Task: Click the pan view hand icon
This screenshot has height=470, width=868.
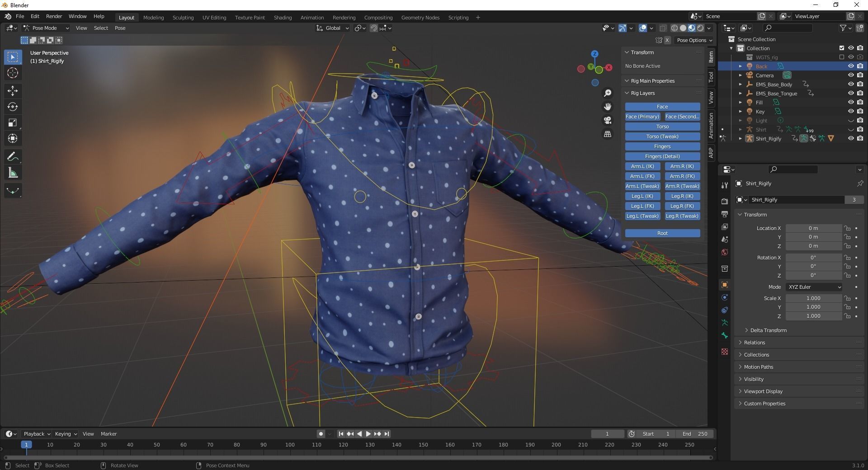Action: [608, 107]
